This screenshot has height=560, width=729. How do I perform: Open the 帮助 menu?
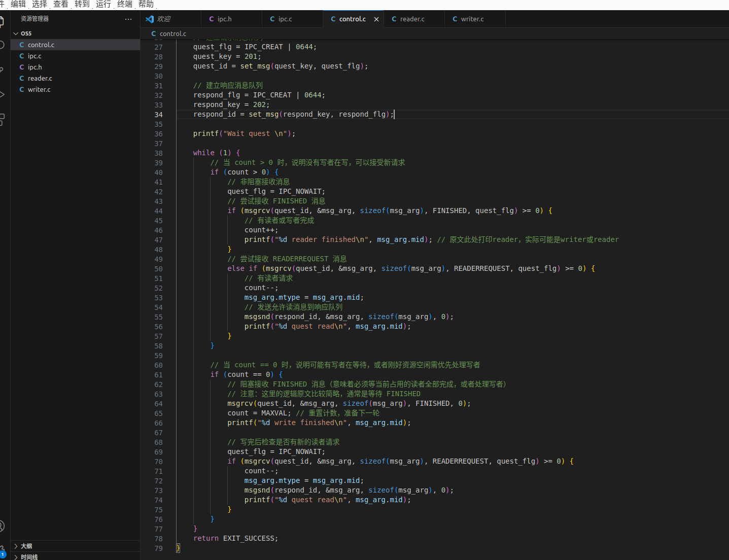click(x=146, y=4)
